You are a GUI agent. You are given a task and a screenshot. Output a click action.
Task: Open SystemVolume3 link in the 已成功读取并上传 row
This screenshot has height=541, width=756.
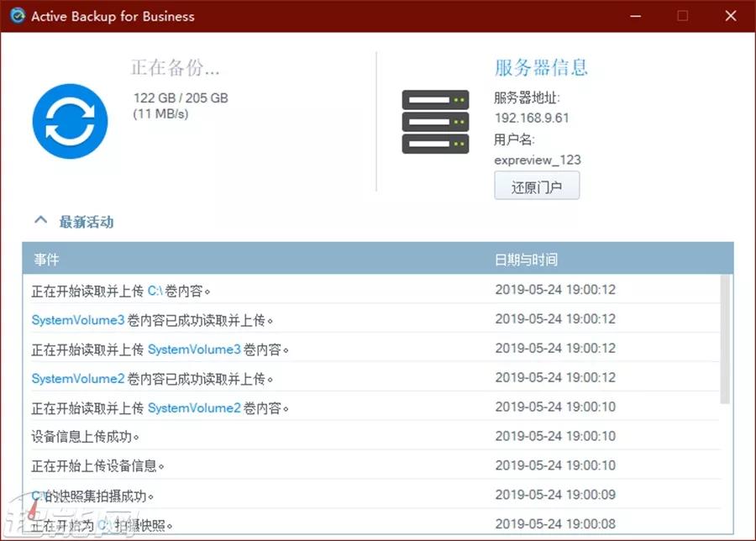pyautogui.click(x=77, y=320)
